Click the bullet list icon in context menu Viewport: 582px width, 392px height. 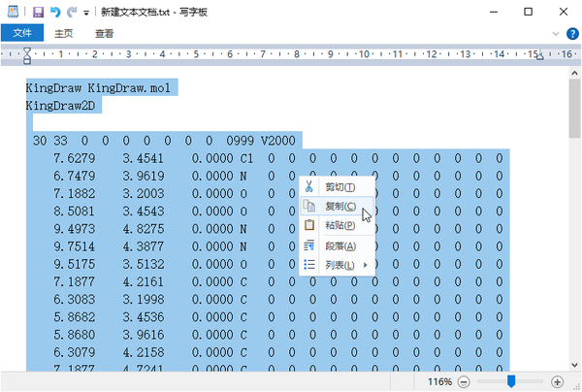(x=309, y=264)
